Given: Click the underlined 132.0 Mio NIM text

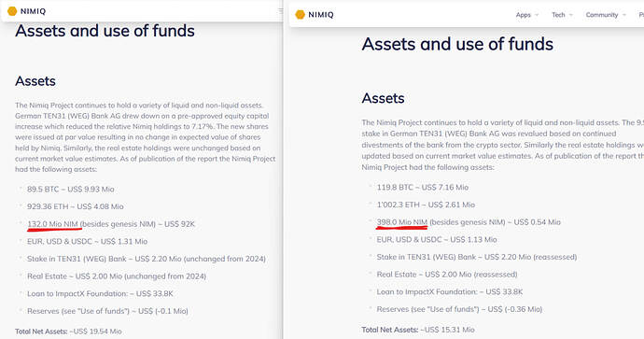Looking at the screenshot, I should coord(52,224).
